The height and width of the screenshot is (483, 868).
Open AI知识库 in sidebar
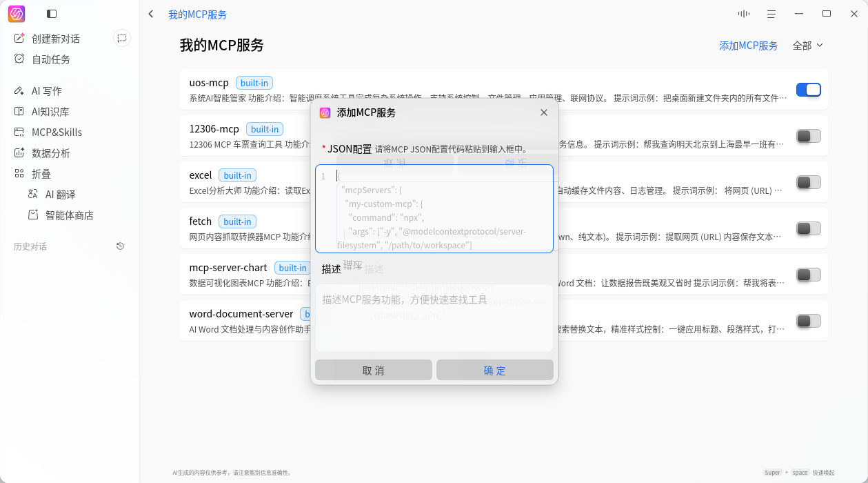[50, 112]
